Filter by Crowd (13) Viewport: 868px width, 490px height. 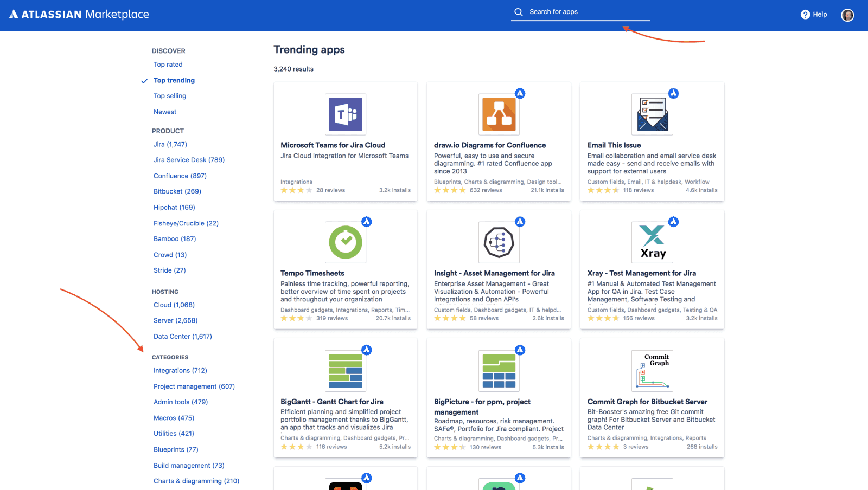pos(170,255)
